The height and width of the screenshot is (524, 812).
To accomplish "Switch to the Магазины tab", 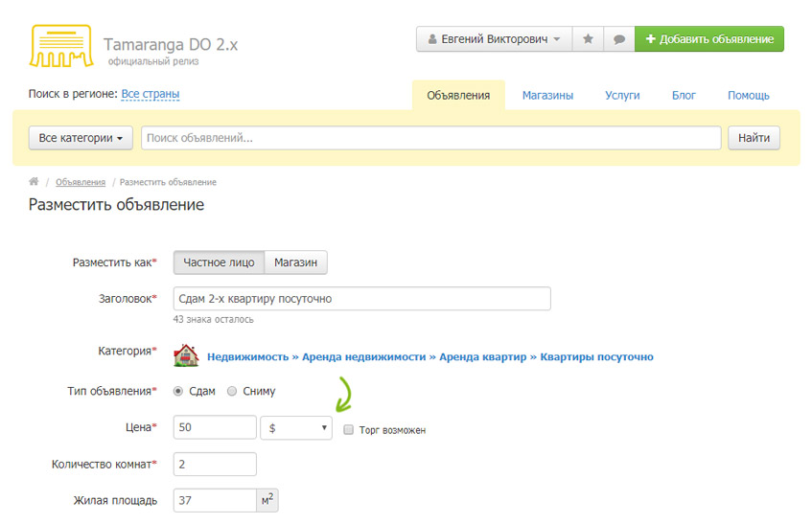I will point(547,96).
